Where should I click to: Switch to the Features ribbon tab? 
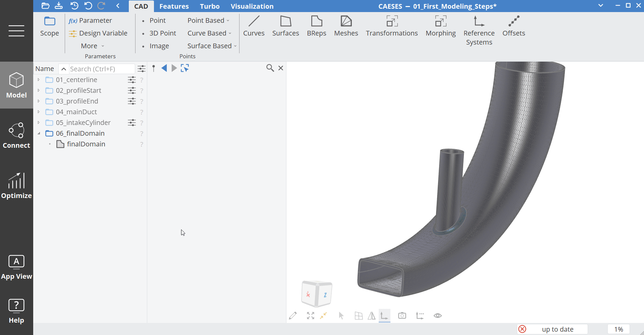point(174,6)
